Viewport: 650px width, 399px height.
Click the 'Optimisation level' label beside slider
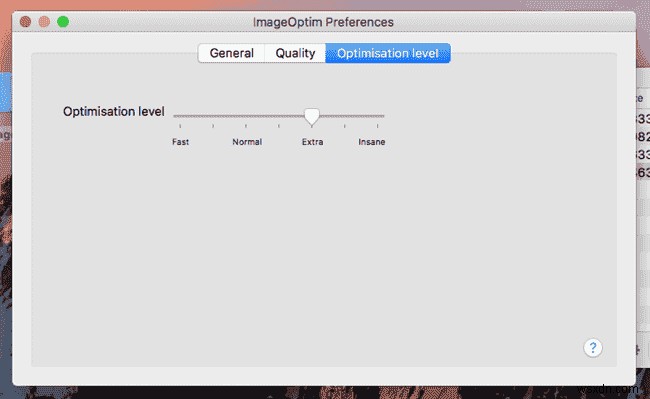click(x=114, y=111)
